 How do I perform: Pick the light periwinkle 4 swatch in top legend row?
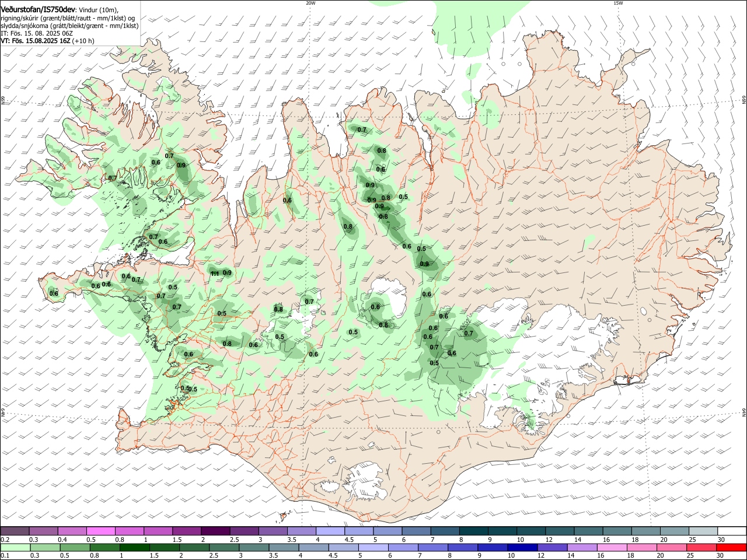[330, 531]
